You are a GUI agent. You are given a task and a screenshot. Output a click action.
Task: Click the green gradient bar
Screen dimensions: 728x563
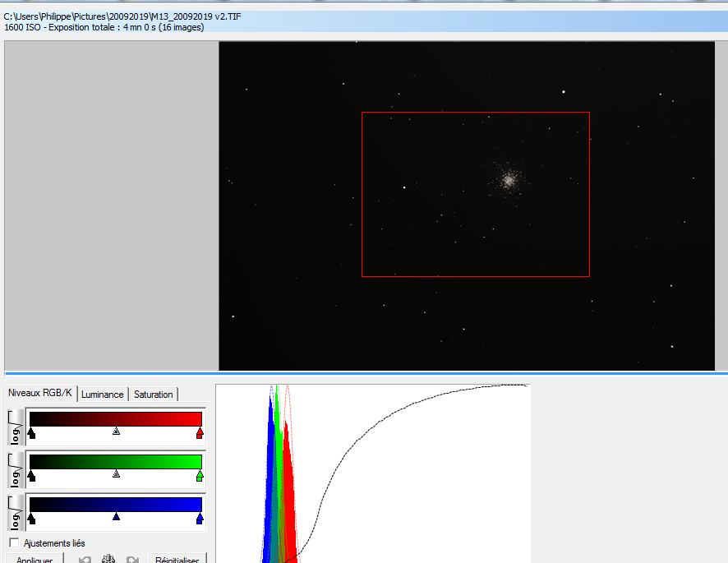[x=116, y=462]
